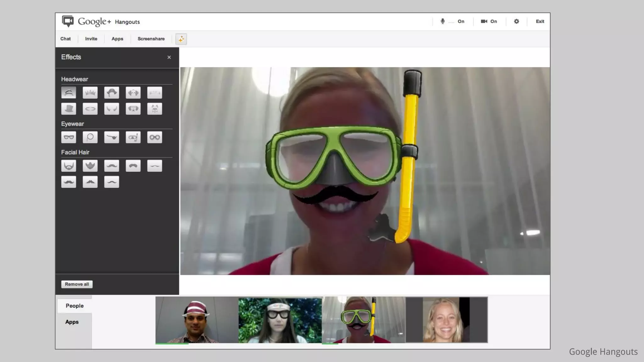Open the Invite menu item
Viewport: 644px width, 362px height.
point(91,39)
